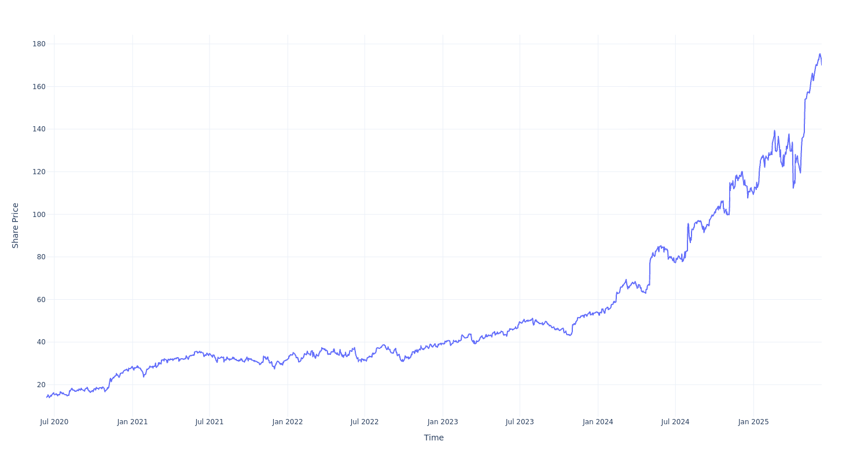Image resolution: width=868 pixels, height=463 pixels.
Task: Click the "Time" x-axis title
Action: pyautogui.click(x=433, y=438)
